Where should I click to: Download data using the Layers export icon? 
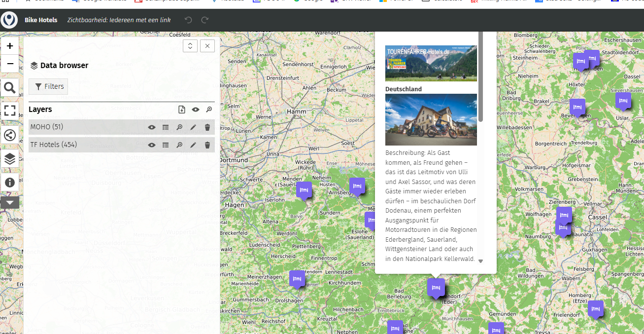(181, 109)
